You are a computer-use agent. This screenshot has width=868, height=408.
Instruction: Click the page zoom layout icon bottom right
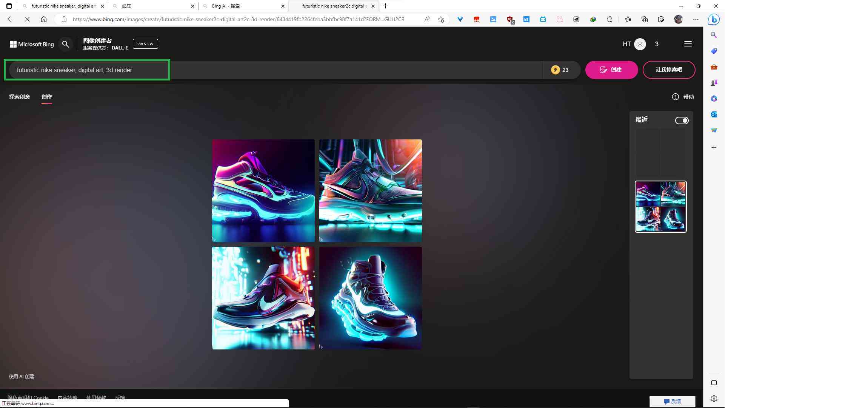tap(714, 382)
